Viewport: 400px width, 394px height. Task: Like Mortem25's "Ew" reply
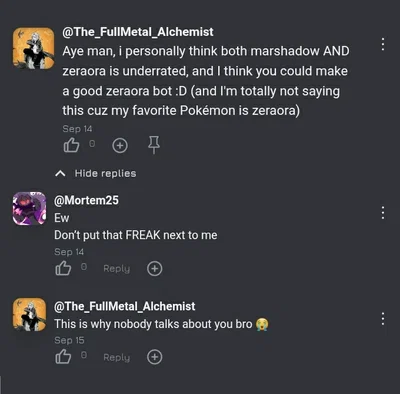tap(63, 268)
